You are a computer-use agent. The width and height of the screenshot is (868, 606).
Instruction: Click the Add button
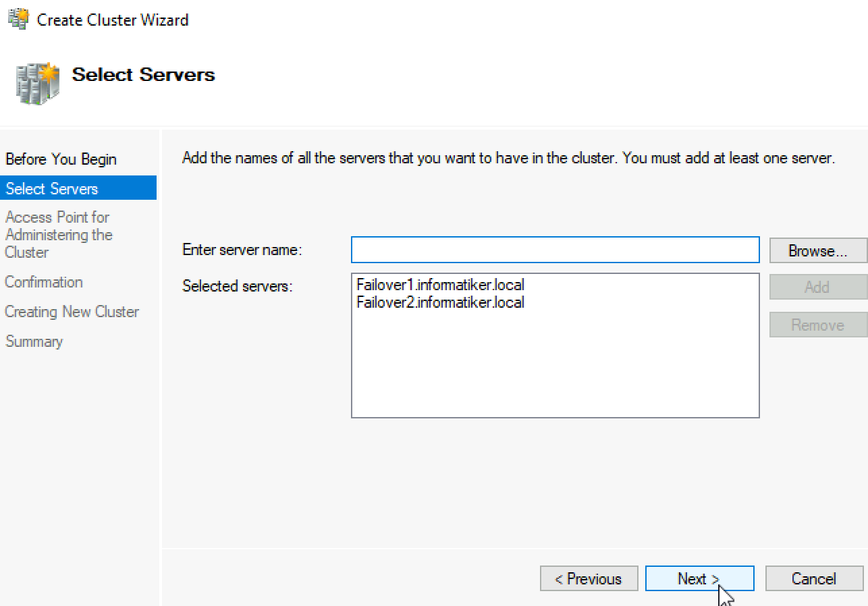pyautogui.click(x=818, y=287)
